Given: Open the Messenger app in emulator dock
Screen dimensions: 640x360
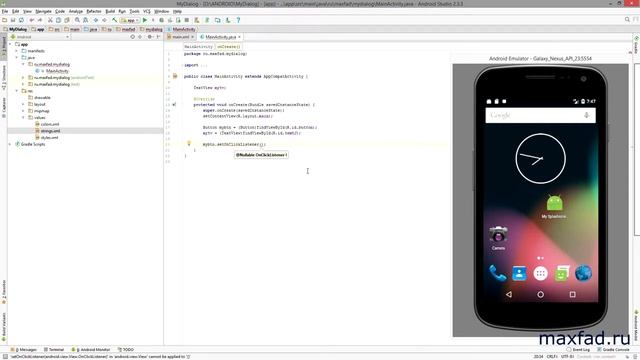Looking at the screenshot, I should [562, 273].
